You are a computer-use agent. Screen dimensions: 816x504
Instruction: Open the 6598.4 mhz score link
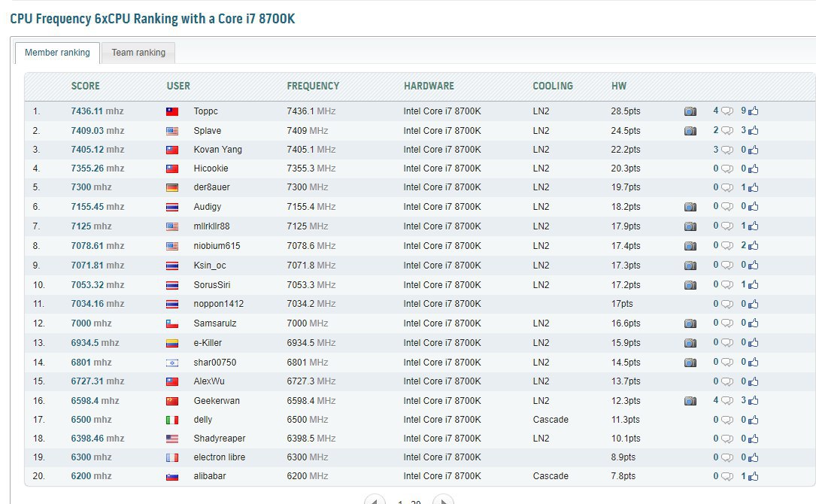click(x=95, y=400)
